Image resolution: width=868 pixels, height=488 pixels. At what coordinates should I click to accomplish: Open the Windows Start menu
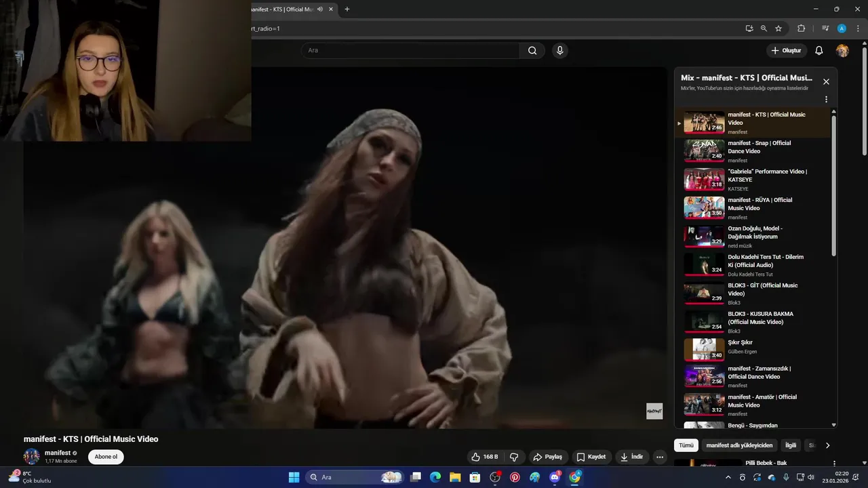(294, 477)
